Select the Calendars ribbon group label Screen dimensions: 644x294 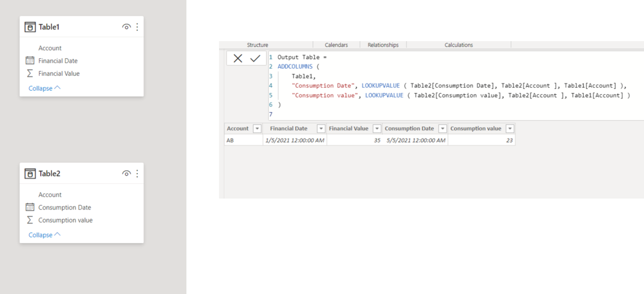click(336, 45)
